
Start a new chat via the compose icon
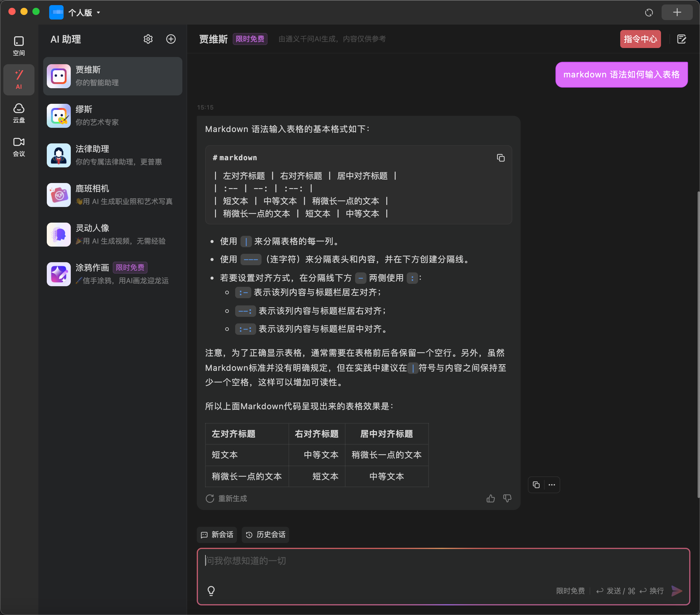tap(681, 39)
